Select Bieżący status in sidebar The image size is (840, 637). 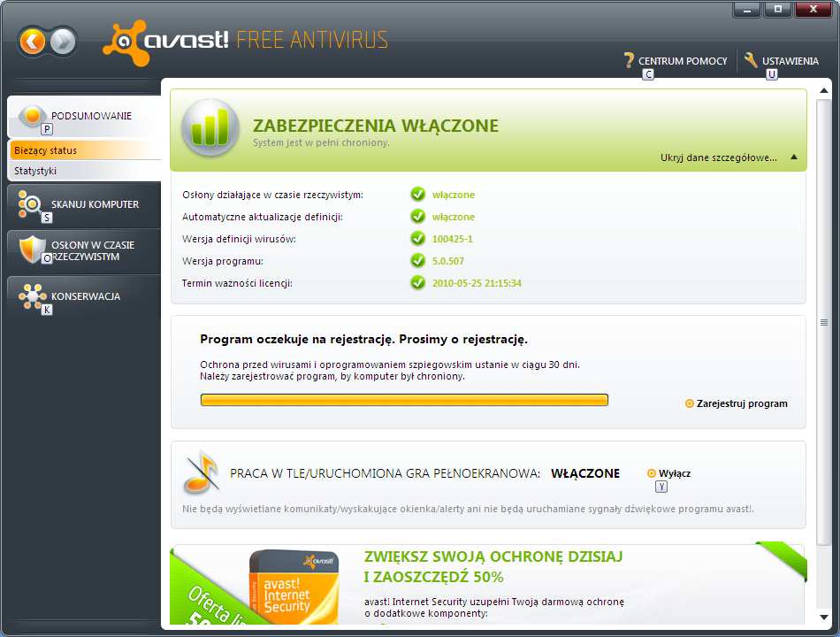click(85, 150)
